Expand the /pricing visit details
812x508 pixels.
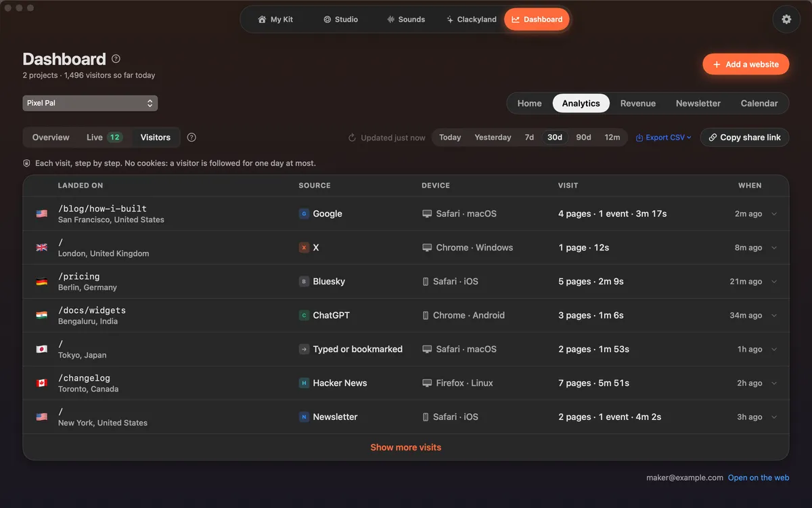pos(774,282)
